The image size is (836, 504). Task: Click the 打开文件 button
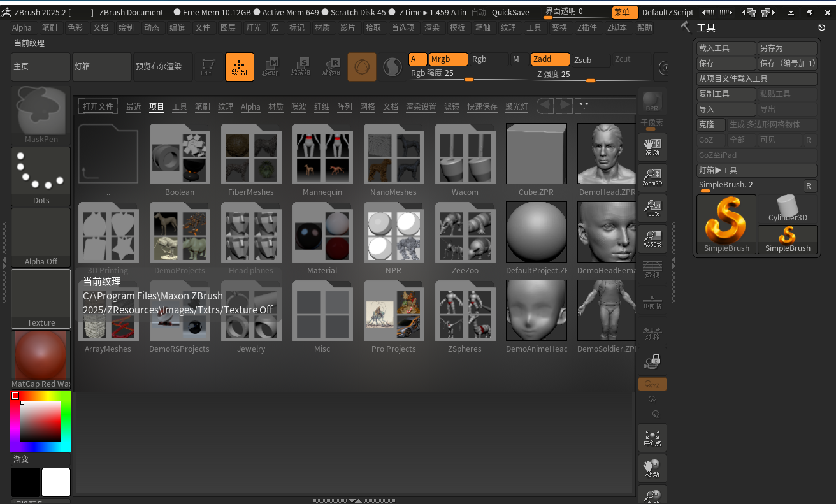[98, 106]
